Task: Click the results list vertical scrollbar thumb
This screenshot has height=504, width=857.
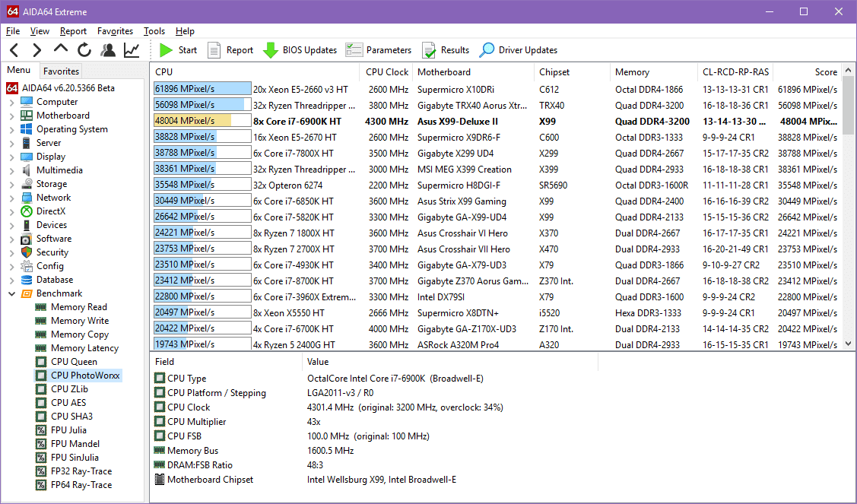Action: point(849,105)
